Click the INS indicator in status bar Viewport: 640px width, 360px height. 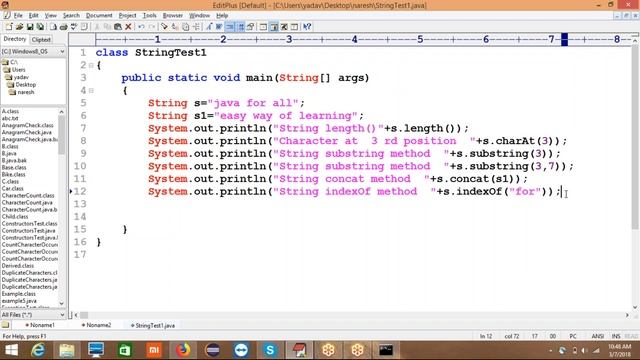[616, 336]
